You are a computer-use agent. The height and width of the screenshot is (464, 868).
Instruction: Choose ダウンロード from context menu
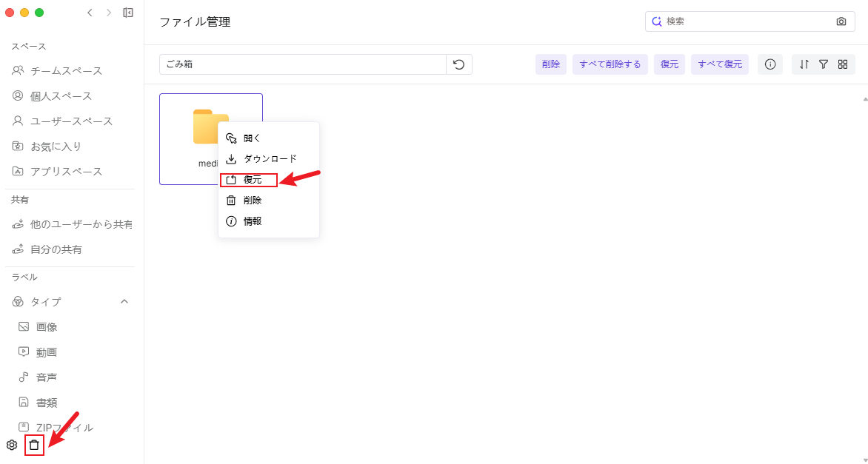click(x=270, y=159)
